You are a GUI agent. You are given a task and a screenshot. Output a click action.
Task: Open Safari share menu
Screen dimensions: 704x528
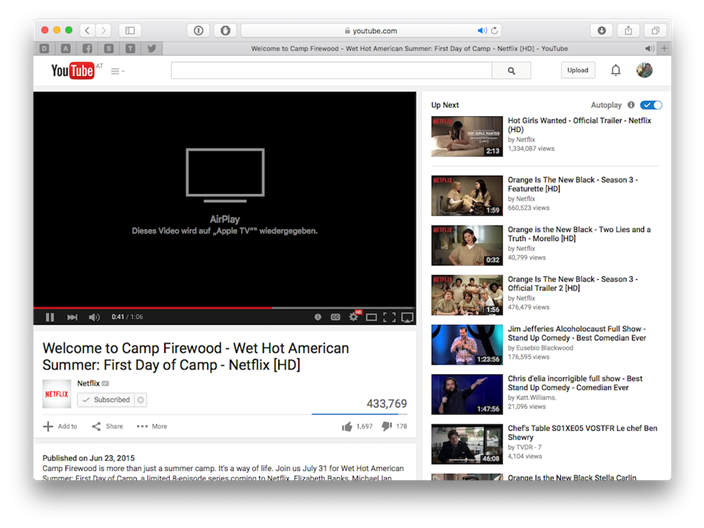pos(628,31)
